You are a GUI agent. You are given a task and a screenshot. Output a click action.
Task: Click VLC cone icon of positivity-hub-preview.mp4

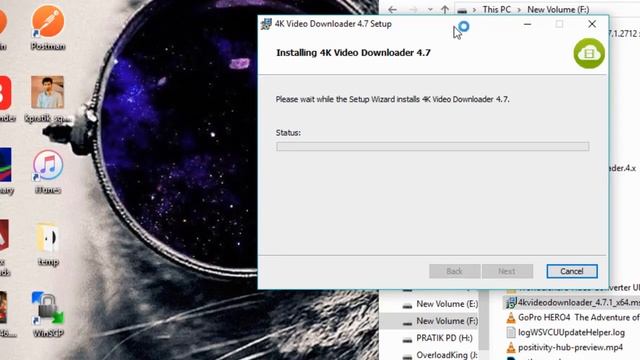tap(511, 348)
